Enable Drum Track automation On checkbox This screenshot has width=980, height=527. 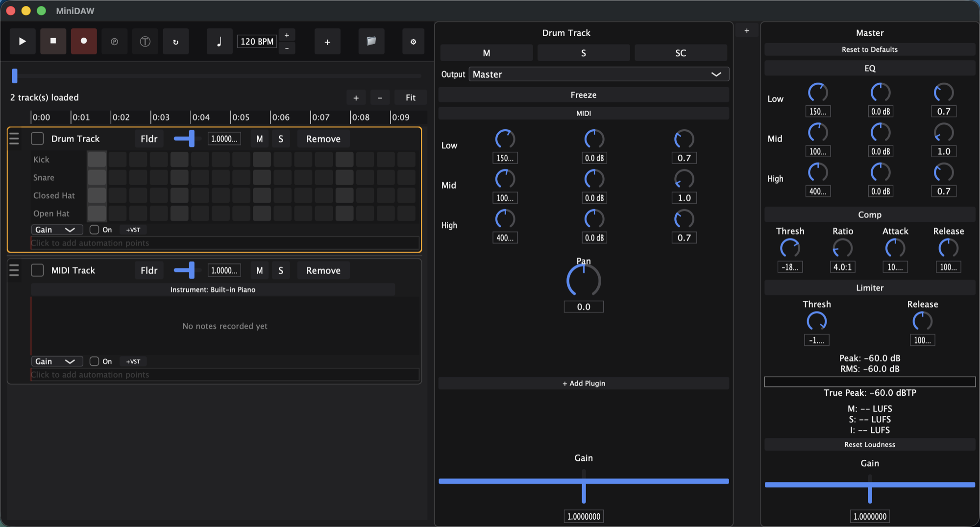pos(95,230)
